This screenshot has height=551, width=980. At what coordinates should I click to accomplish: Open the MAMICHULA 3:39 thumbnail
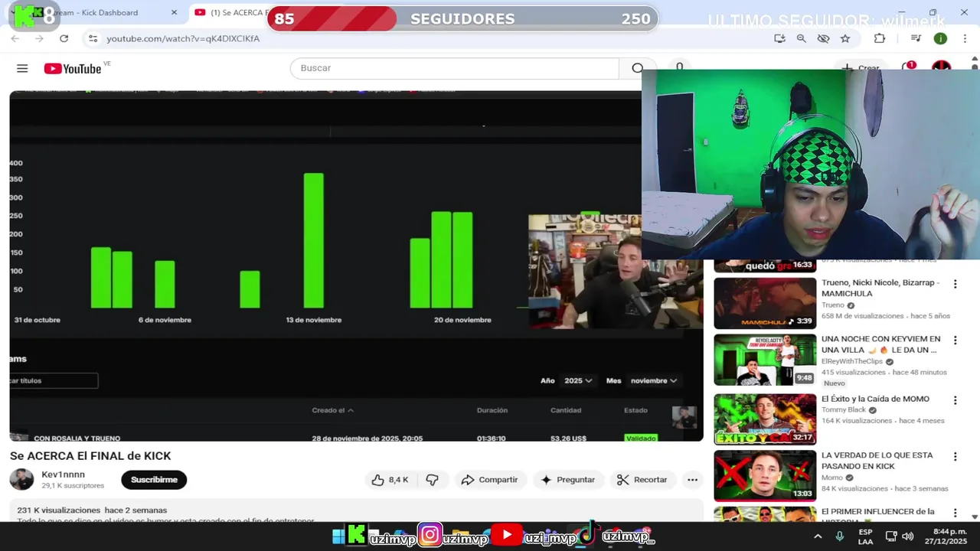tap(765, 303)
